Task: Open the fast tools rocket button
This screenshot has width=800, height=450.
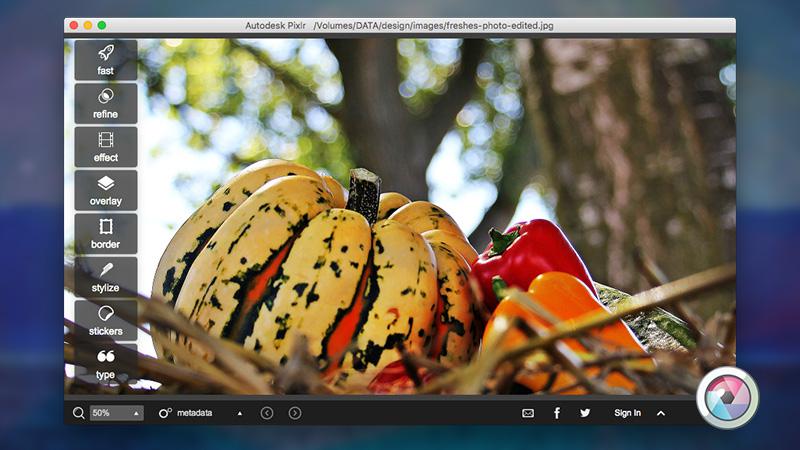Action: coord(106,60)
